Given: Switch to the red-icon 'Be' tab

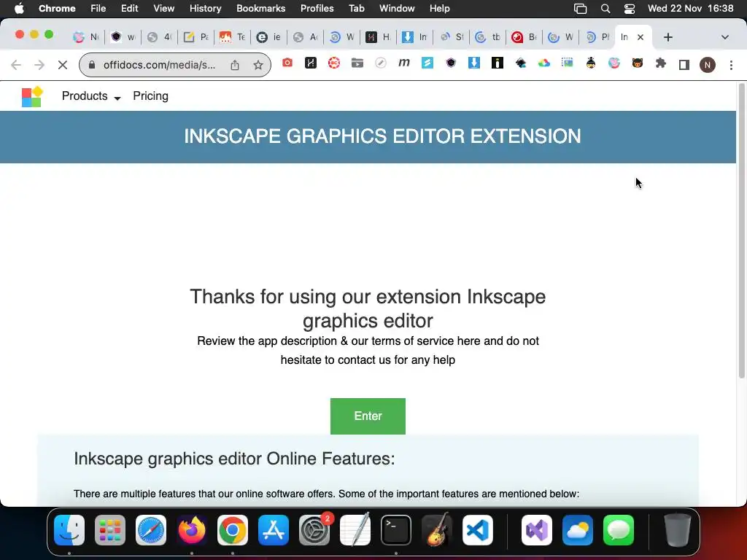Looking at the screenshot, I should coord(524,37).
